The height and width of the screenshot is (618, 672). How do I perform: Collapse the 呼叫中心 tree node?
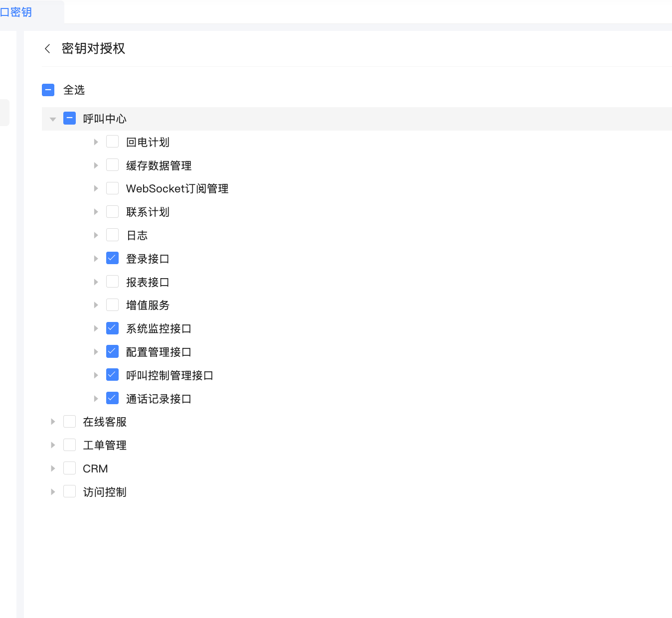tap(53, 119)
